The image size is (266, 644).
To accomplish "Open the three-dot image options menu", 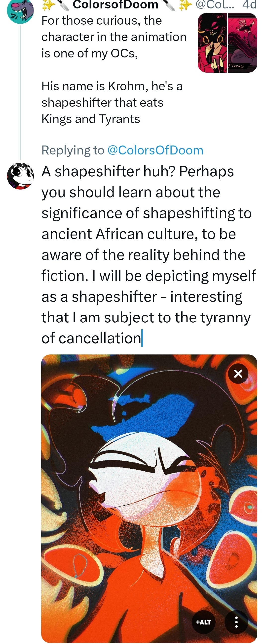I will 236,622.
